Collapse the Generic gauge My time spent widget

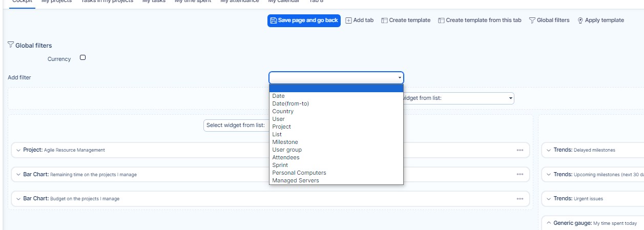coord(549,223)
